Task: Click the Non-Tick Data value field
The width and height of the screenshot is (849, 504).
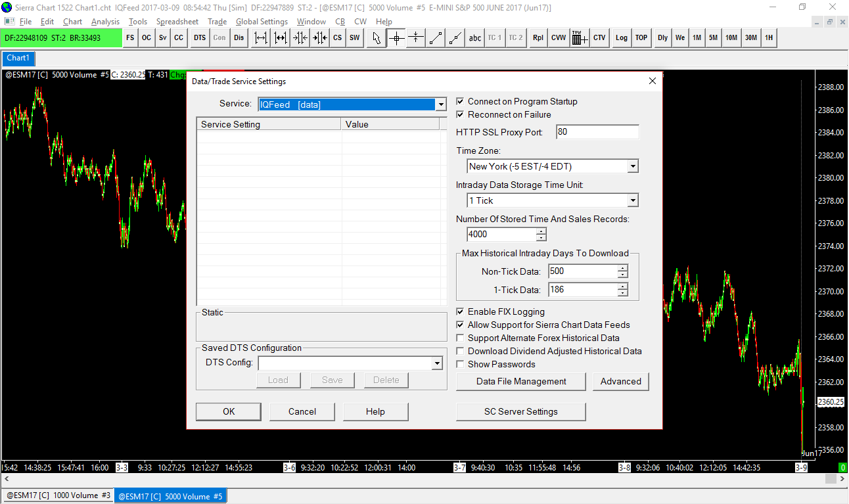Action: tap(583, 271)
